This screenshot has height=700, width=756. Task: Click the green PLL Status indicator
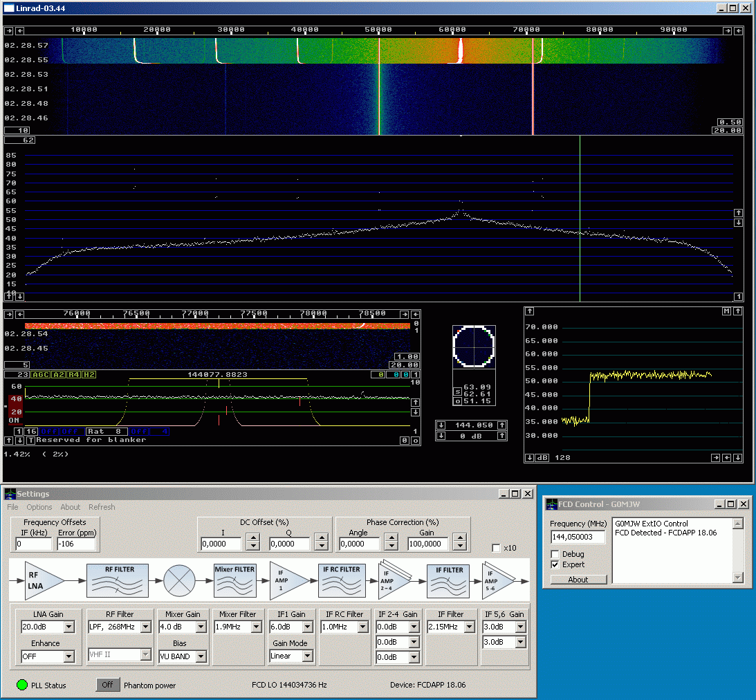coord(22,685)
